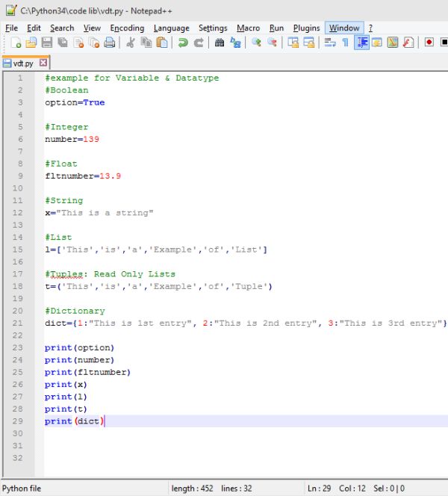
Task: Click the Notepad++ icon in the title bar
Action: click(11, 10)
